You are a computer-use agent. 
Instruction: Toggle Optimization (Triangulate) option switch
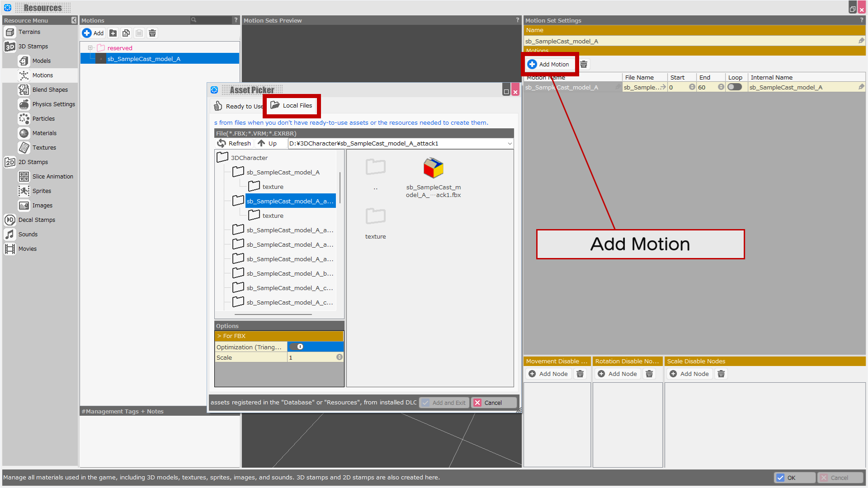coord(297,347)
